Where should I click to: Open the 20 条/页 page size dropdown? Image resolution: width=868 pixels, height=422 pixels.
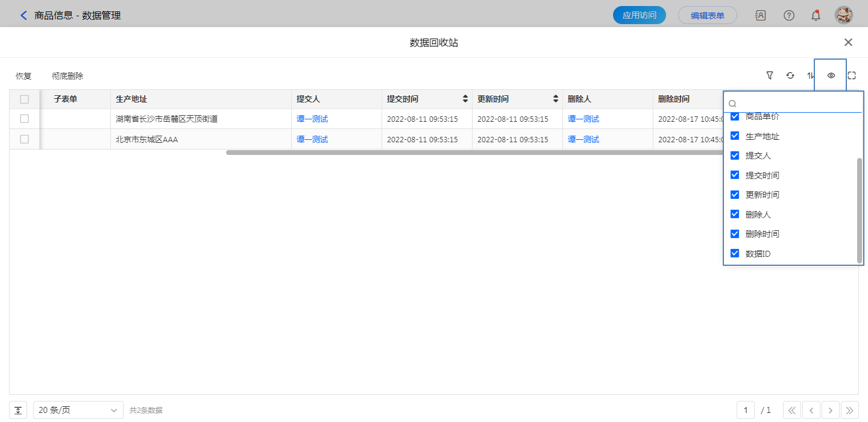78,410
